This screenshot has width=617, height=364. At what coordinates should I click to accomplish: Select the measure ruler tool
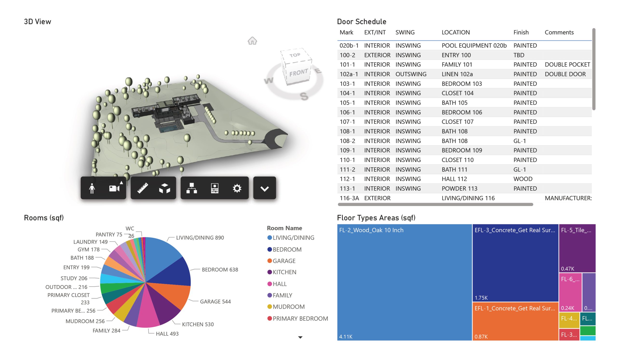click(142, 188)
